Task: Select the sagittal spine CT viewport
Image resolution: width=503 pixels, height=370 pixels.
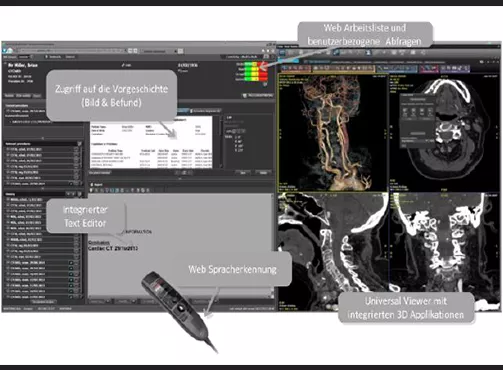Action: [333, 252]
